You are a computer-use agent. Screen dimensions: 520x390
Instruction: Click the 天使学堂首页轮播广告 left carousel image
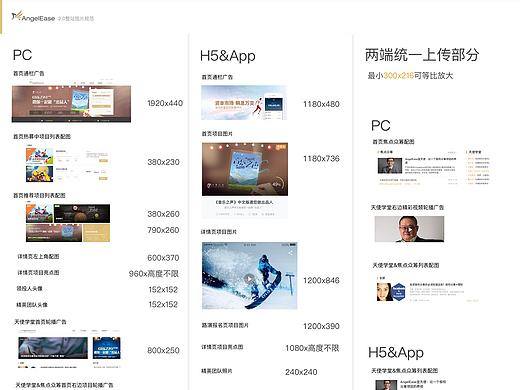53,348
